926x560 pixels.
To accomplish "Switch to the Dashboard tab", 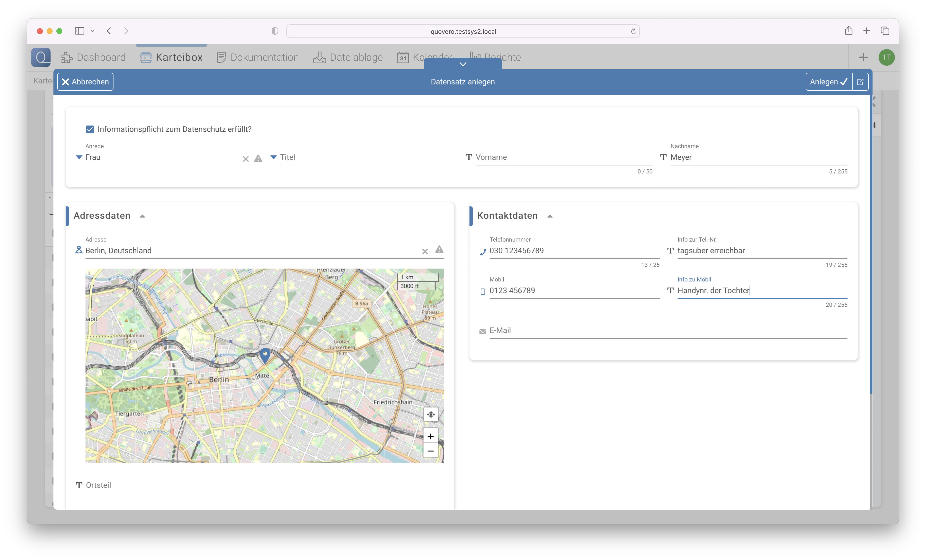I will pyautogui.click(x=94, y=57).
